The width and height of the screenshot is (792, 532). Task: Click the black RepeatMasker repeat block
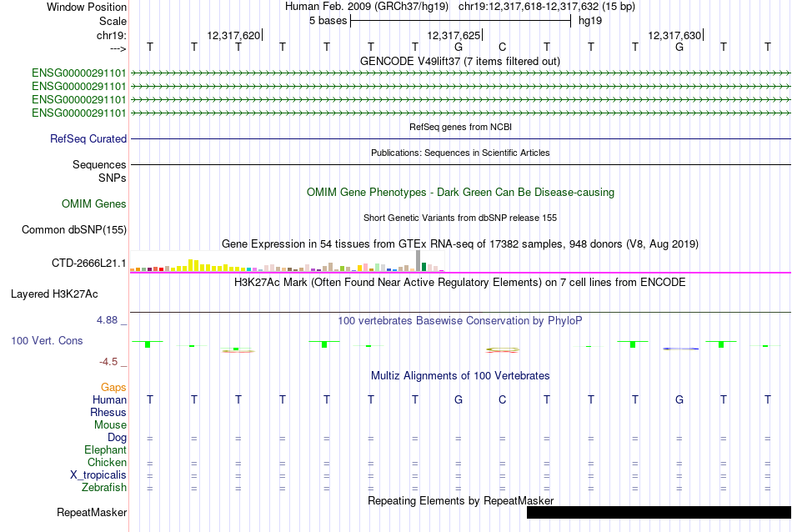[659, 512]
